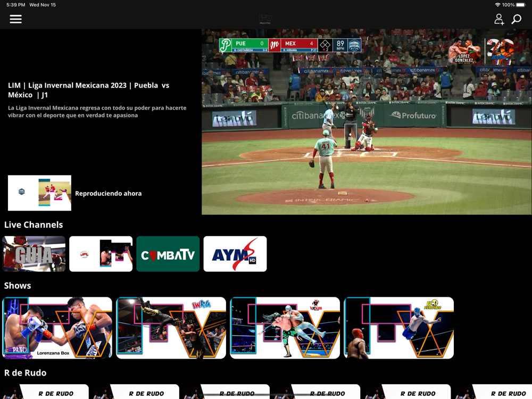532x399 pixels.
Task: Tap the R de Rudo section heading
Action: coord(26,373)
